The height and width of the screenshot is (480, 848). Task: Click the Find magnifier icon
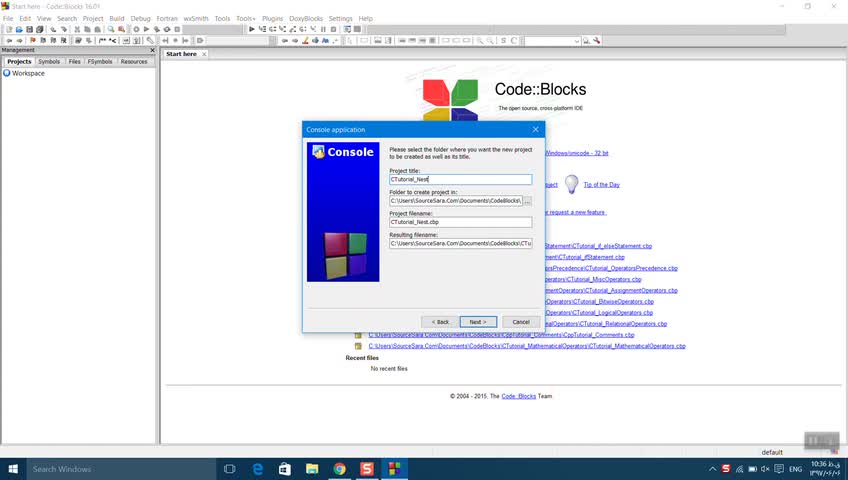[x=111, y=29]
